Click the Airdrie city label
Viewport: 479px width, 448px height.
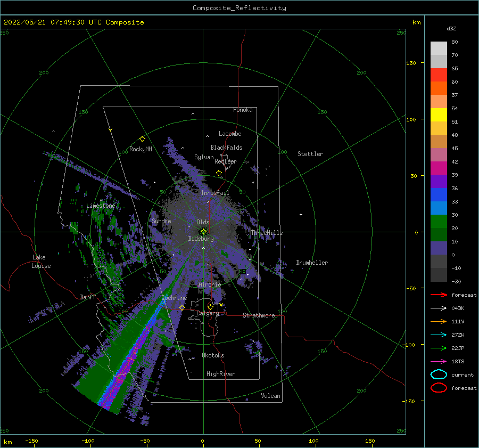tap(210, 284)
